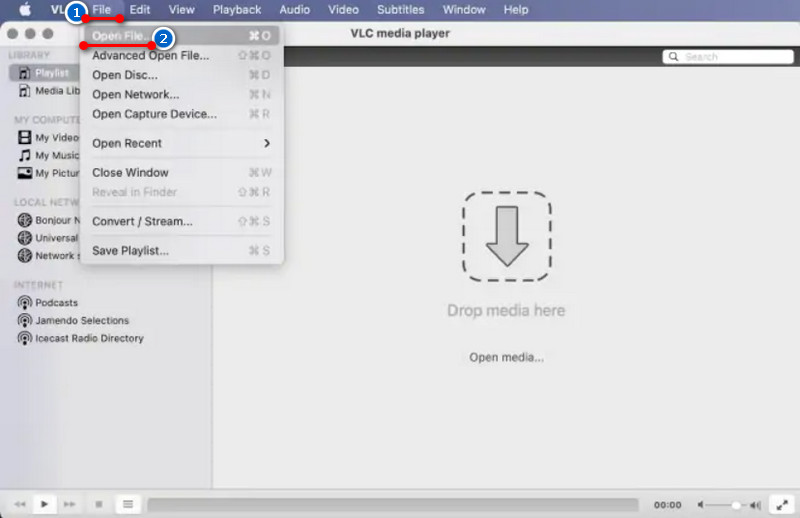Click the search magnifier icon
This screenshot has width=800, height=518.
point(673,57)
